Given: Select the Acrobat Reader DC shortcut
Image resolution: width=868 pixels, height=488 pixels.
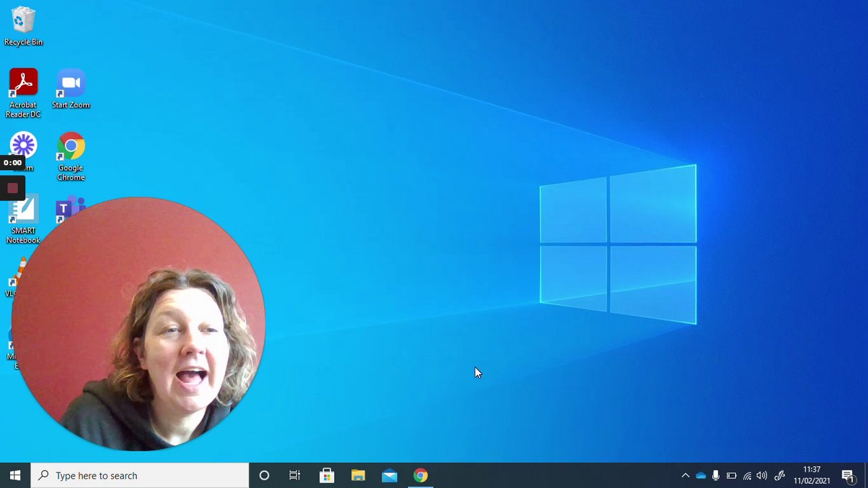Looking at the screenshot, I should point(23,94).
